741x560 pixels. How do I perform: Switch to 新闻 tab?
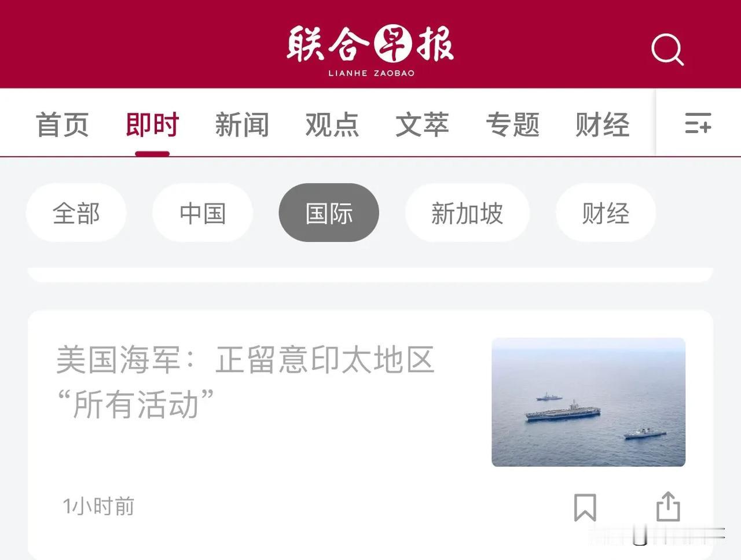pyautogui.click(x=242, y=124)
